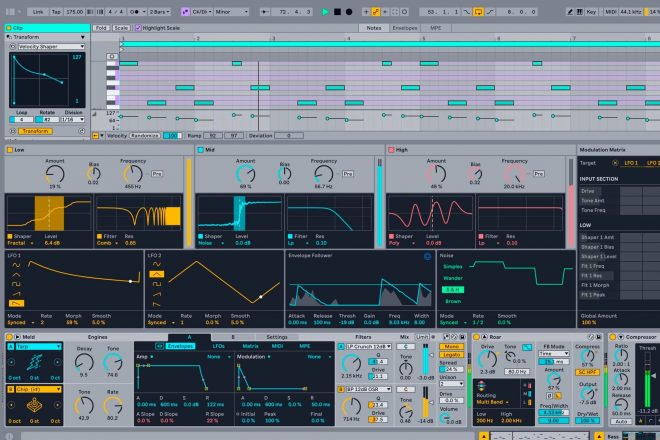Click the Stop button in transport

pyautogui.click(x=337, y=12)
